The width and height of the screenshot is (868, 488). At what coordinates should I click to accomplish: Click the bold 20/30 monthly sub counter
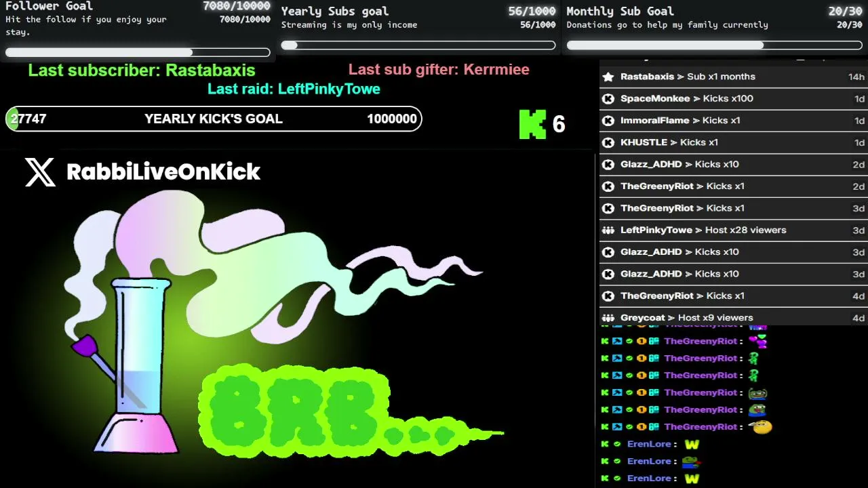[x=845, y=11]
